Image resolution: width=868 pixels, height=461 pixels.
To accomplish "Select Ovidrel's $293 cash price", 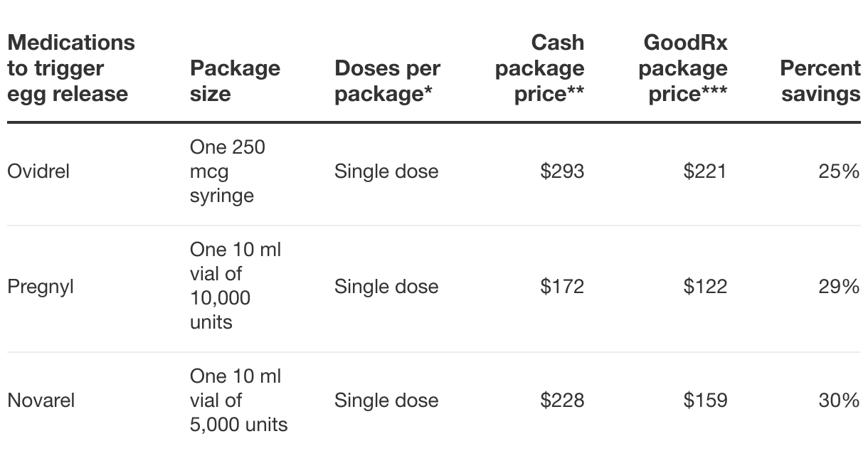I will pyautogui.click(x=562, y=171).
